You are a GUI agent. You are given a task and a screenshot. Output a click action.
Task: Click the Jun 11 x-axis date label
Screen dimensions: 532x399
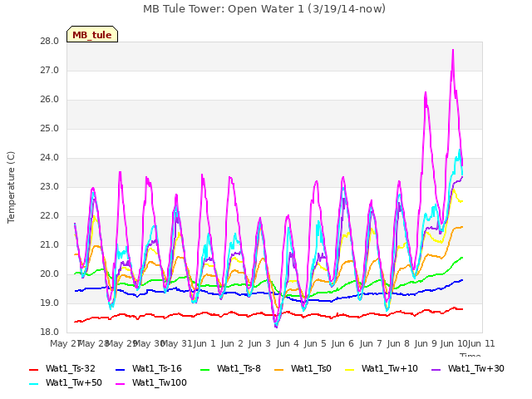click(481, 344)
